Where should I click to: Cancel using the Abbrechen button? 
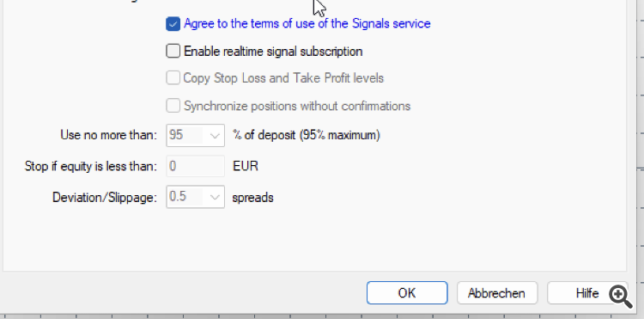coord(497,292)
